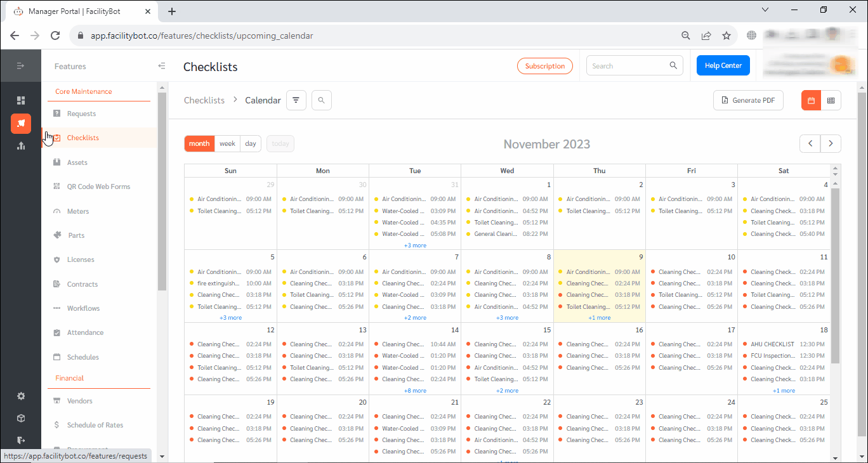The width and height of the screenshot is (868, 463).
Task: Open the statistics chart icon in left rail
Action: (21, 146)
